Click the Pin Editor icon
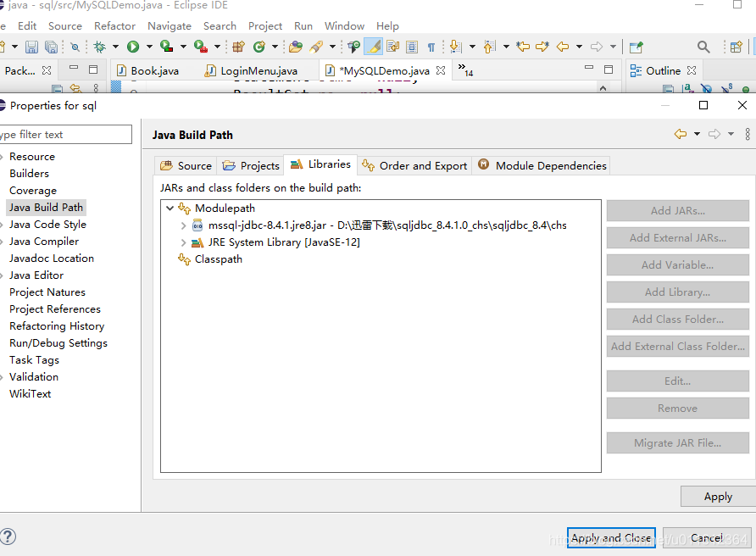Image resolution: width=756 pixels, height=556 pixels. (x=636, y=47)
